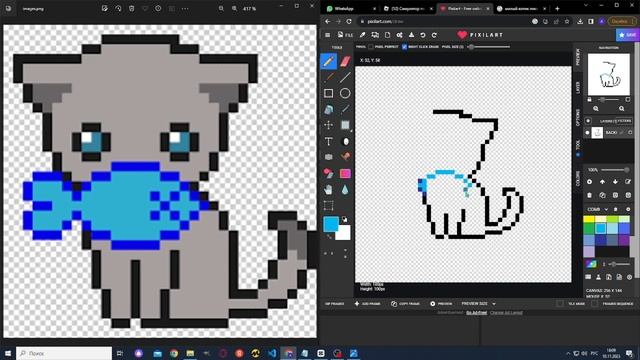This screenshot has height=360, width=640.
Task: Open the Preview Size dropdown
Action: (478, 304)
